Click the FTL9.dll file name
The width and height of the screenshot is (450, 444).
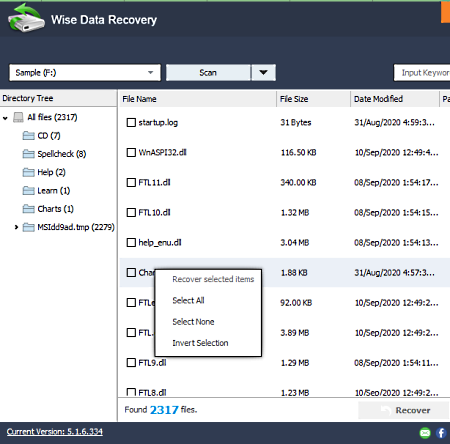coord(152,363)
